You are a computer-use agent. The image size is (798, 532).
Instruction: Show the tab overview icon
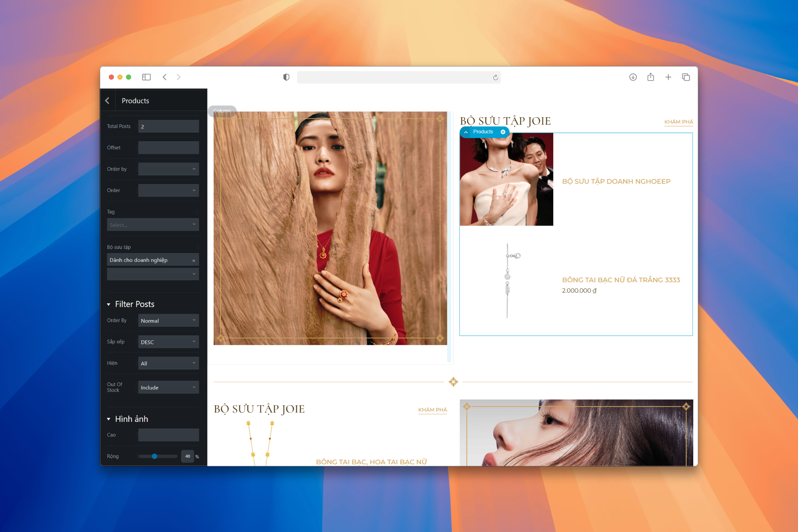click(686, 77)
